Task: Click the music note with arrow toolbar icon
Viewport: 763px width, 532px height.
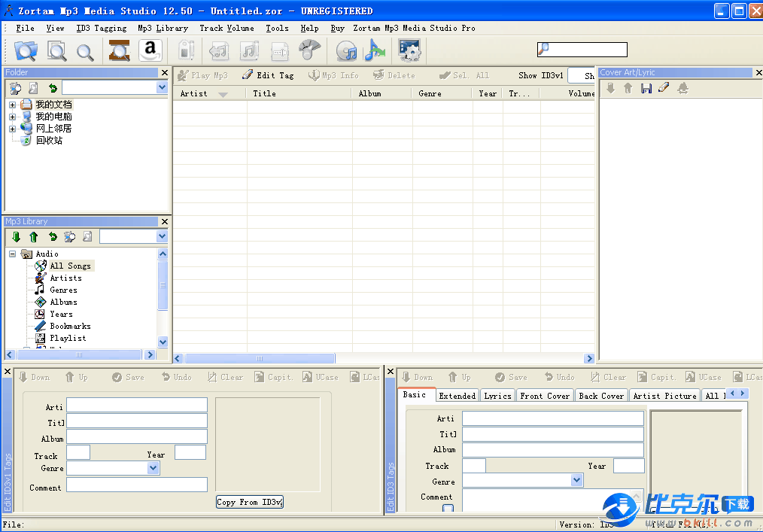Action: coord(374,50)
